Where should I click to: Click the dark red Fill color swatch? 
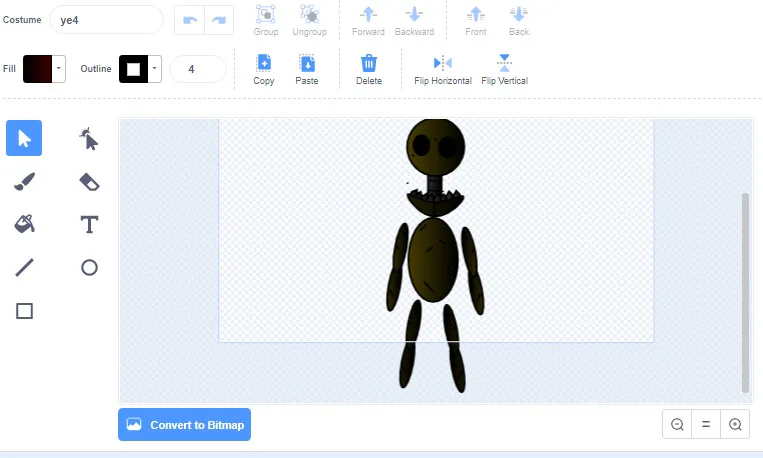37,69
